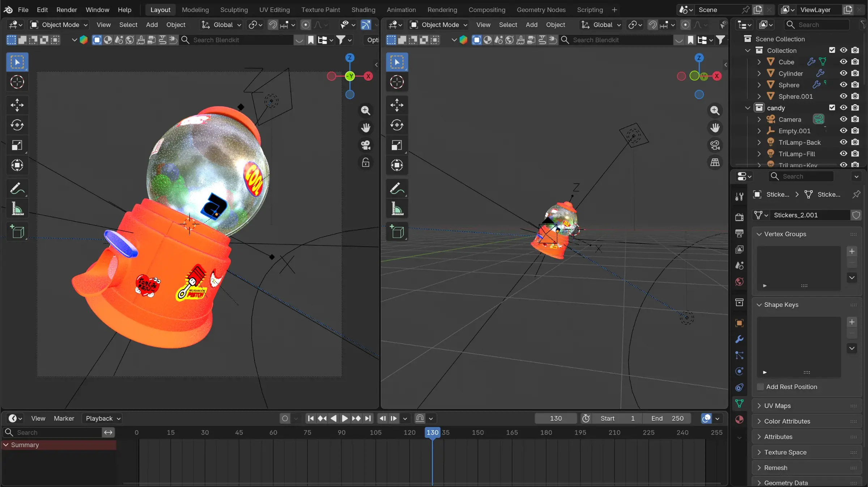868x487 pixels.
Task: Open the Physics properties tab
Action: point(739,371)
